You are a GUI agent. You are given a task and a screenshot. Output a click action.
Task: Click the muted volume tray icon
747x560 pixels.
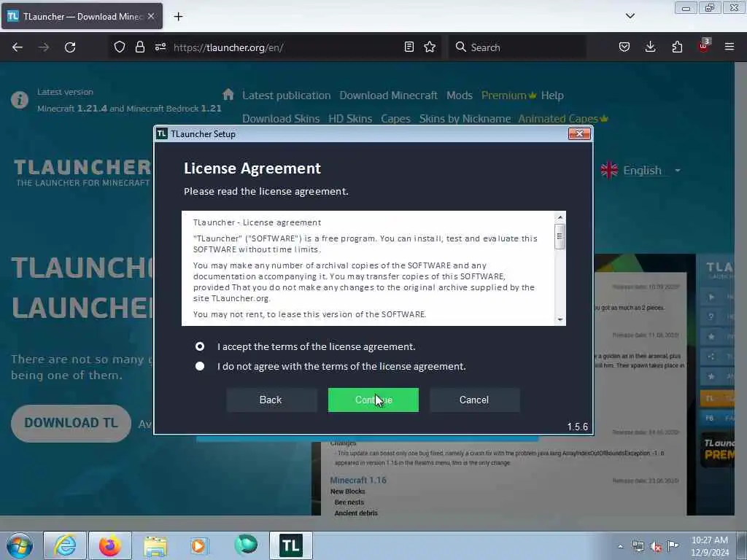656,546
